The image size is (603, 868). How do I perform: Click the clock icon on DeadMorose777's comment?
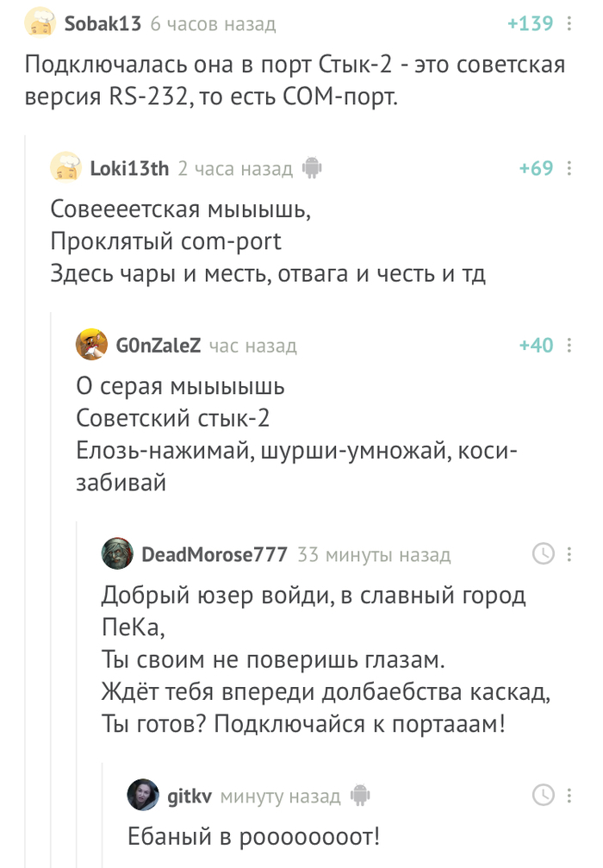point(544,554)
